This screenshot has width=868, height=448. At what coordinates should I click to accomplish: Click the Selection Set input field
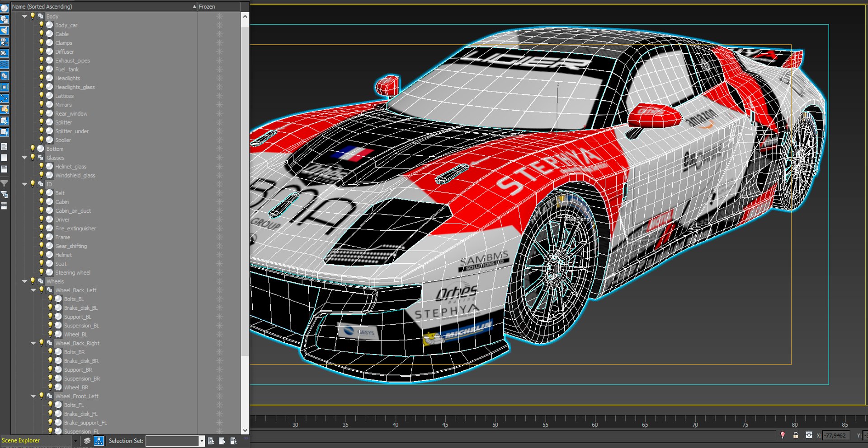[172, 441]
